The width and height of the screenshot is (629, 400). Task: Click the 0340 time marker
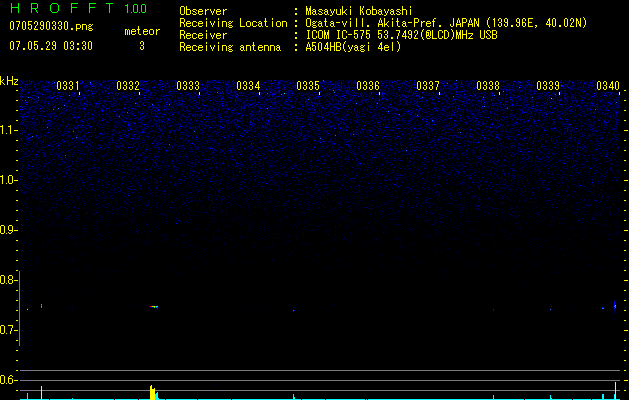click(608, 86)
